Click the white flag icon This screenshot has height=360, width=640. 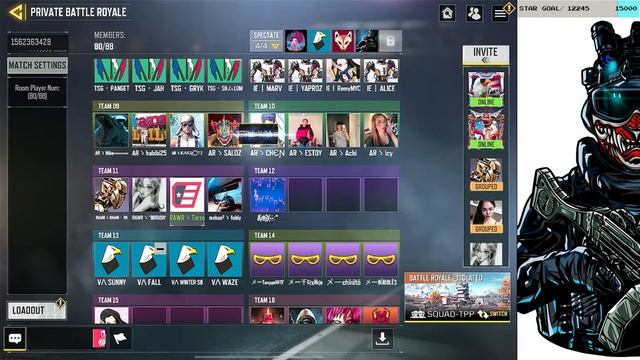pyautogui.click(x=120, y=338)
